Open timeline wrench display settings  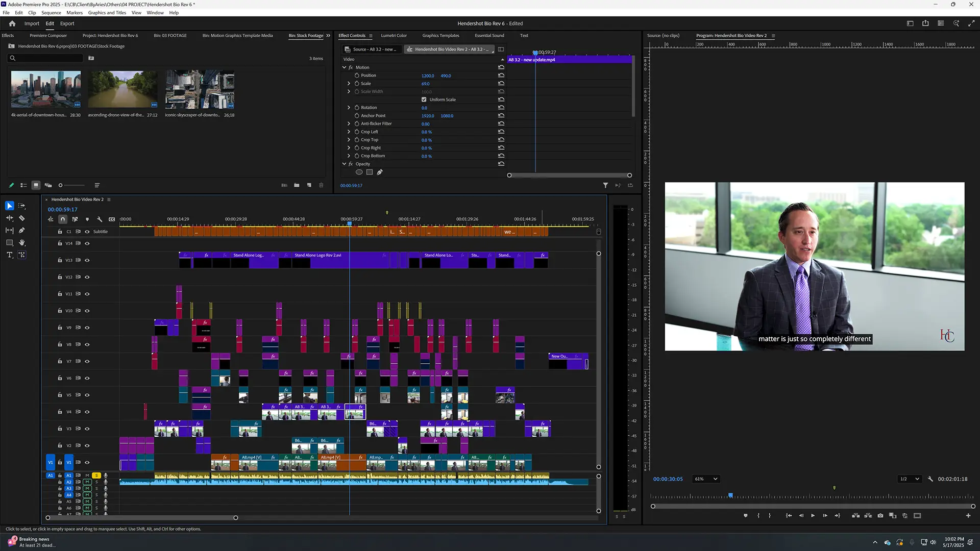pos(100,219)
